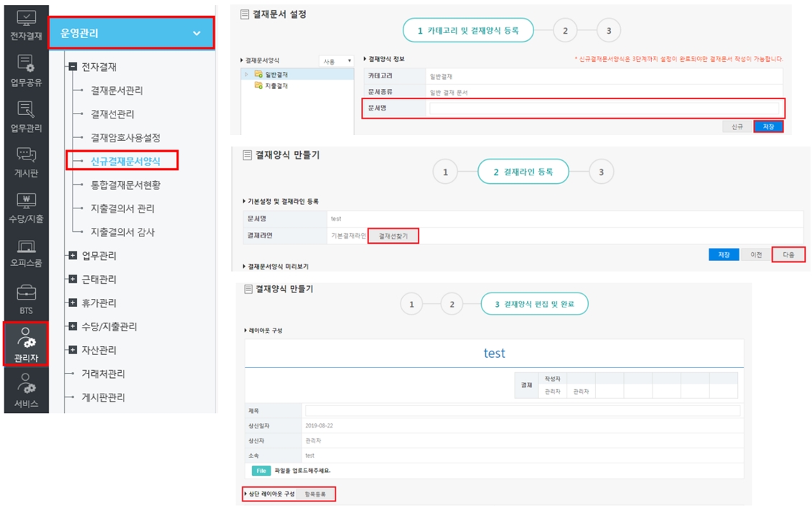Open 결재암호사용설정 in the tree

pos(126,137)
